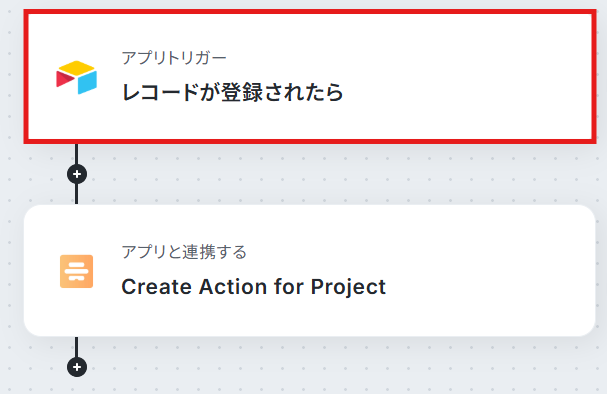Screen dimensions: 607x394
Task: Click blank white area inside the action card
Action: pyautogui.click(x=484, y=271)
